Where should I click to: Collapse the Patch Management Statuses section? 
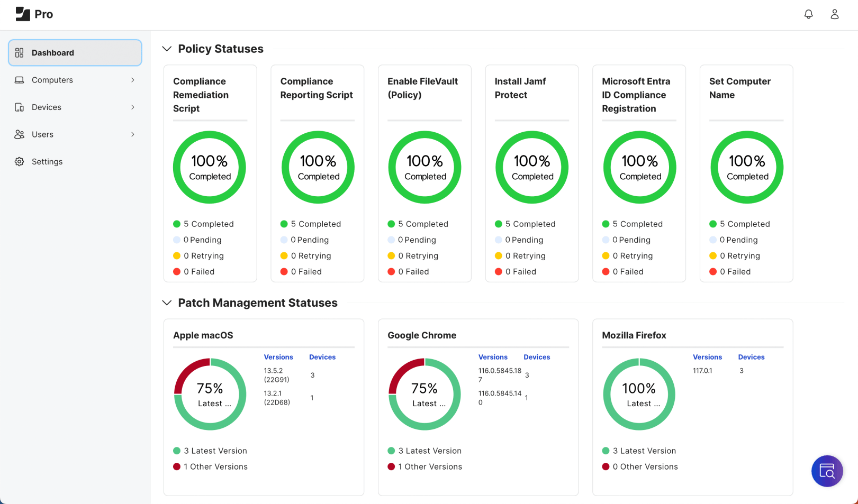(x=167, y=303)
